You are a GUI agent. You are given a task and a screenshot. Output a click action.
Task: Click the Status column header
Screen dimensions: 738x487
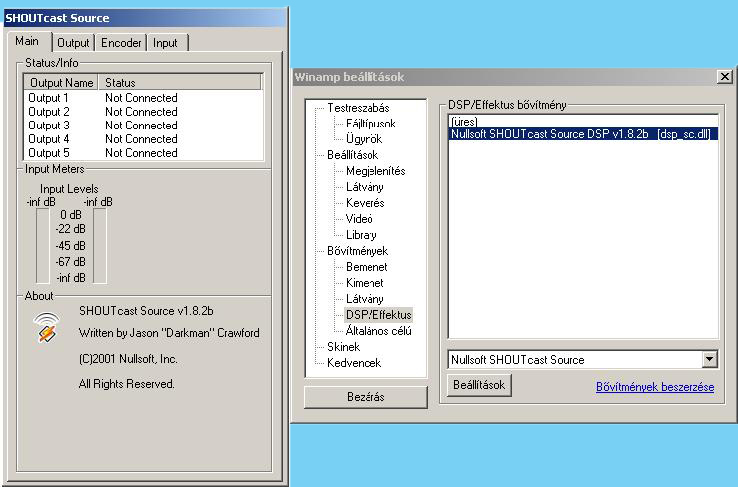(180, 82)
